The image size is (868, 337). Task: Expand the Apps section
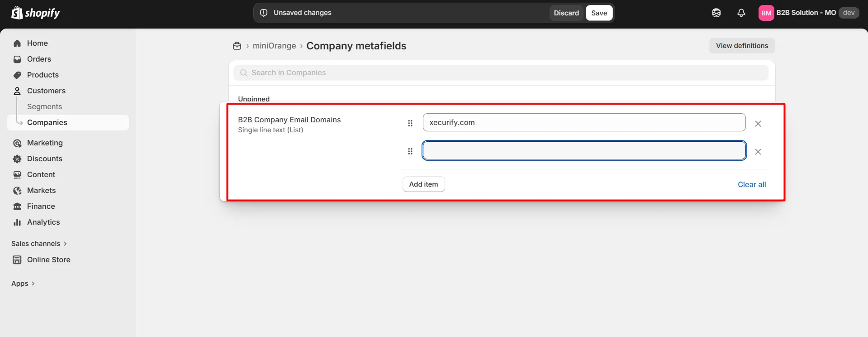click(x=23, y=284)
